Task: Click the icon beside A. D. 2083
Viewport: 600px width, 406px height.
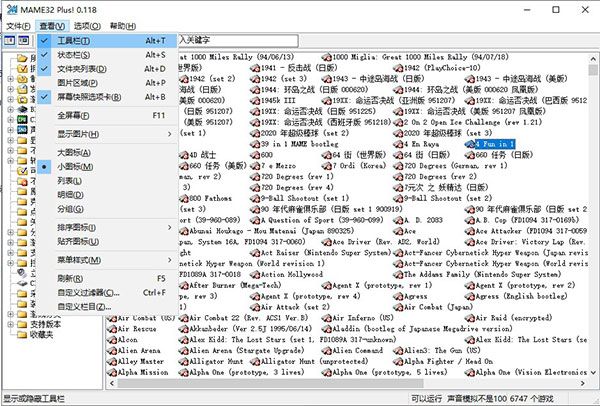Action: [398, 220]
